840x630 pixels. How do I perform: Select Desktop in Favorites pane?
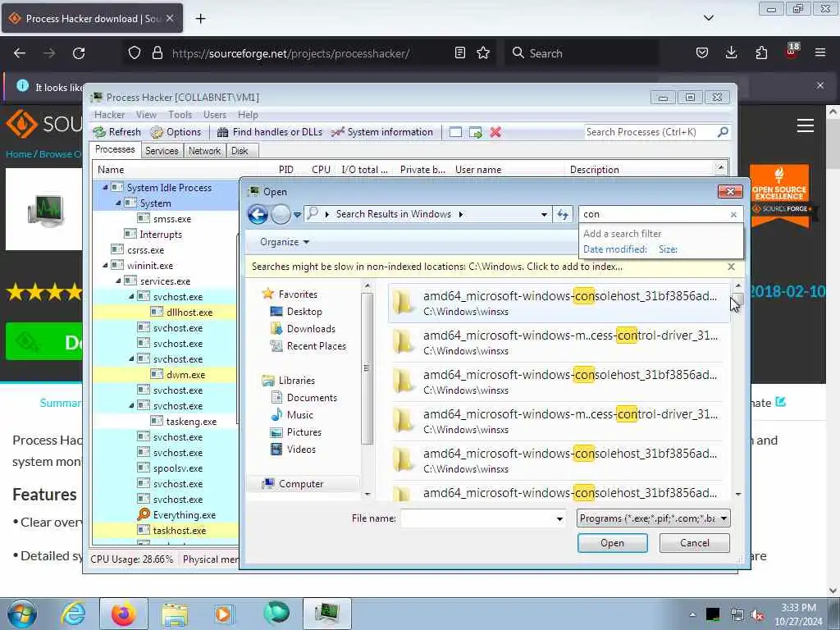point(304,312)
